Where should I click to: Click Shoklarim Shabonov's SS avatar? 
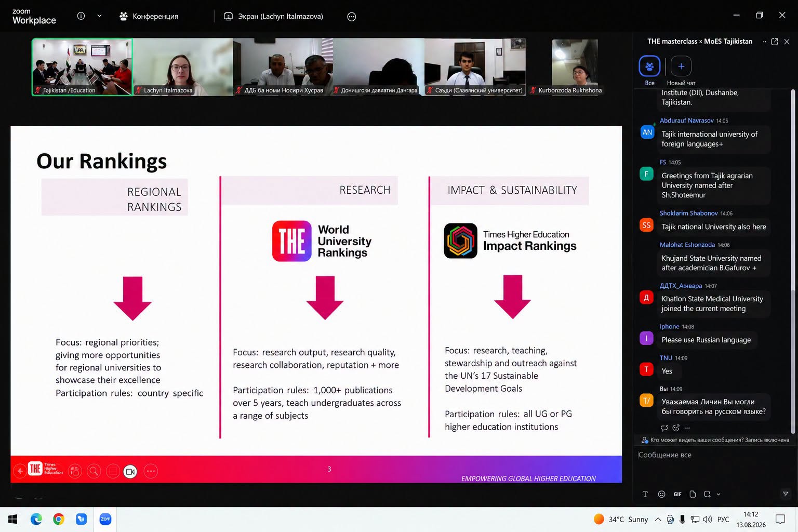[x=646, y=225]
